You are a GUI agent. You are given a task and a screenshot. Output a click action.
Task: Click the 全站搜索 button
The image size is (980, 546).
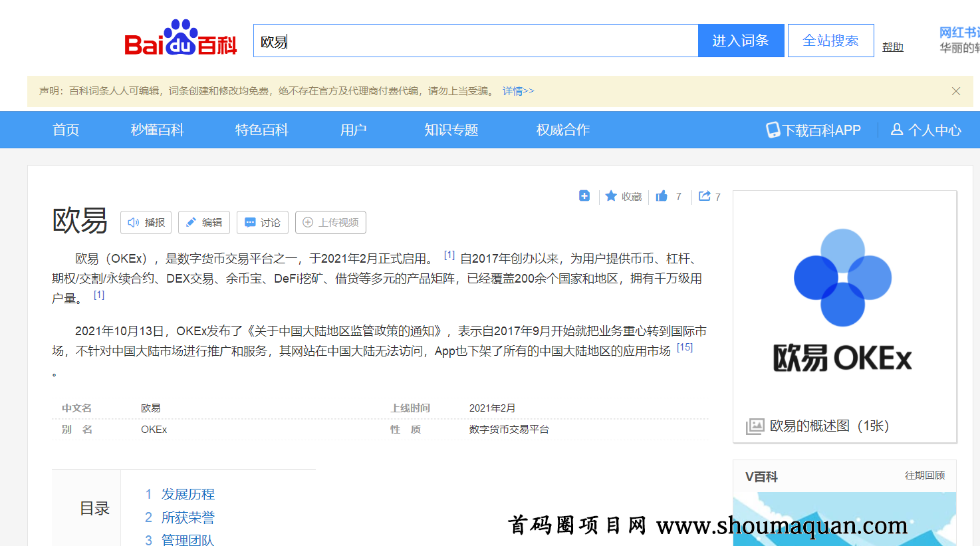point(830,41)
